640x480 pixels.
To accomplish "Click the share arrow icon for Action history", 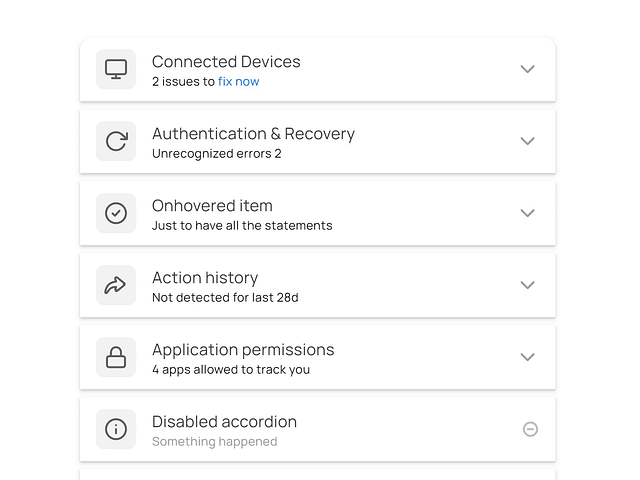I will (116, 285).
